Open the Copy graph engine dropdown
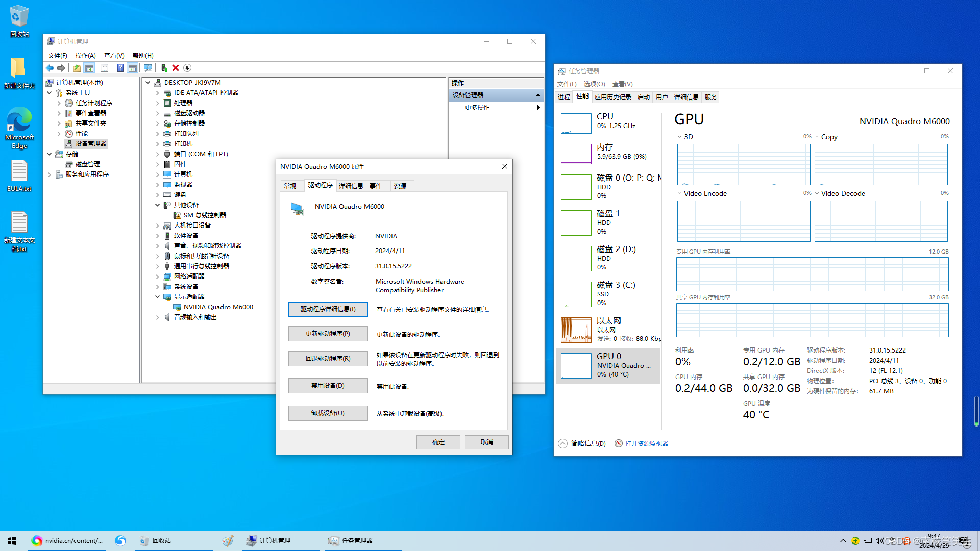980x551 pixels. [x=817, y=137]
